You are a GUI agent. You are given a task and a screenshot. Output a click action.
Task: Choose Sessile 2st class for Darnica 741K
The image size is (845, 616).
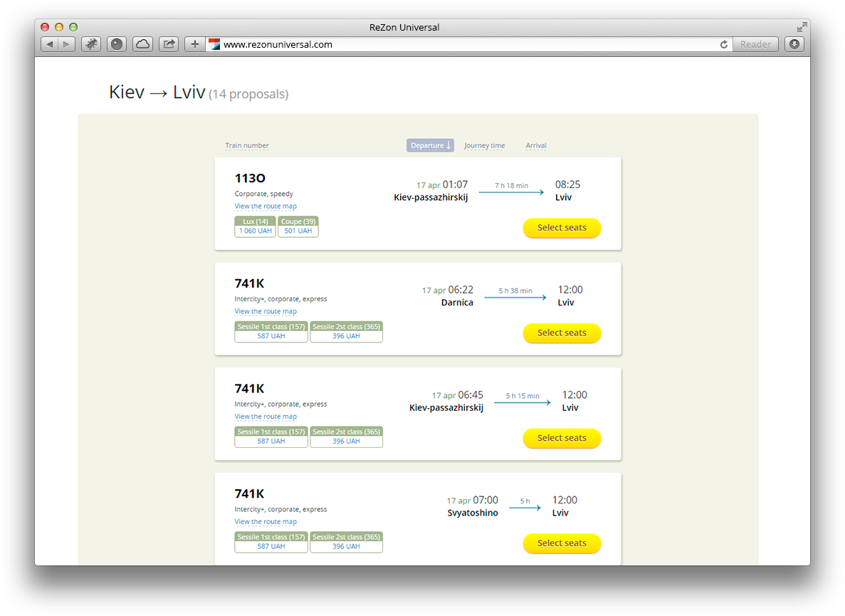coord(347,331)
